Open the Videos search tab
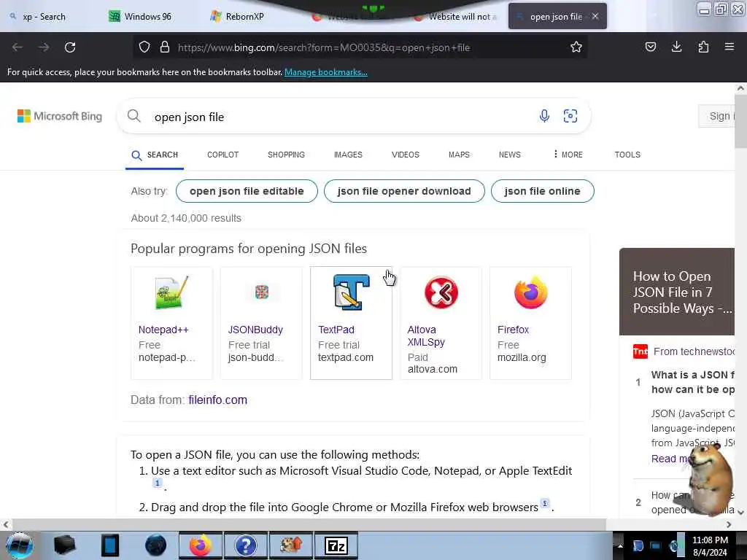The height and width of the screenshot is (560, 747). (405, 155)
